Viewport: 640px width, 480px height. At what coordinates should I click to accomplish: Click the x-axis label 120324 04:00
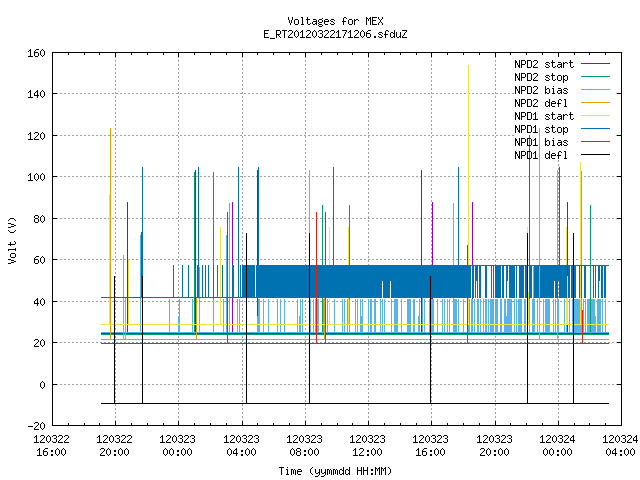click(x=620, y=446)
